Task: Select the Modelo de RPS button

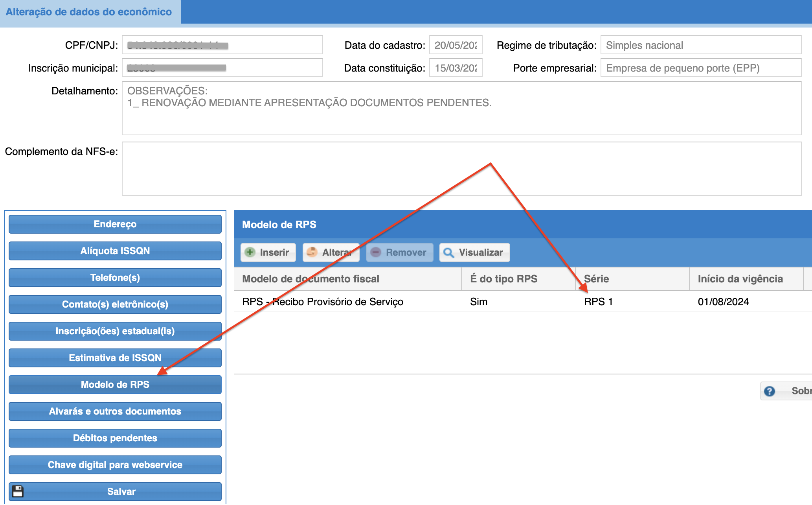Action: [115, 385]
